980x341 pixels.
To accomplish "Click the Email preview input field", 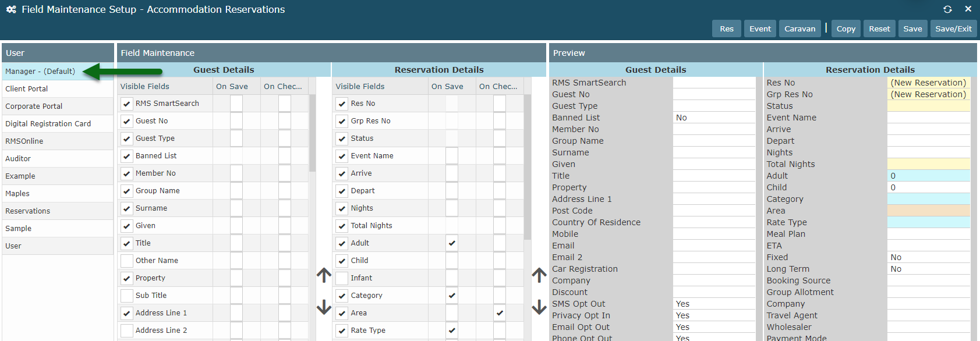I will tap(714, 246).
